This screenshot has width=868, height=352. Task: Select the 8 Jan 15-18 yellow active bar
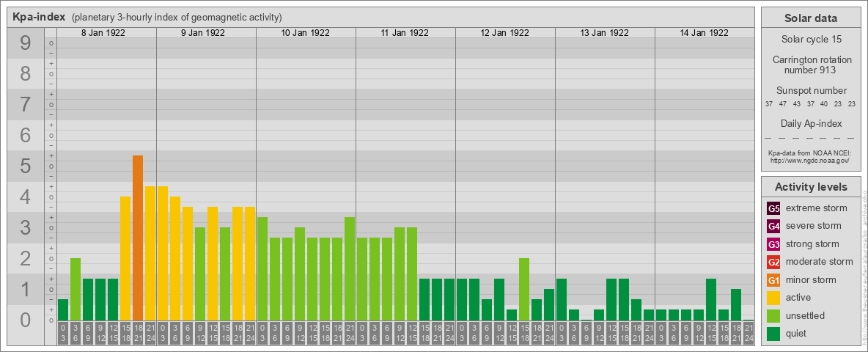pos(125,258)
